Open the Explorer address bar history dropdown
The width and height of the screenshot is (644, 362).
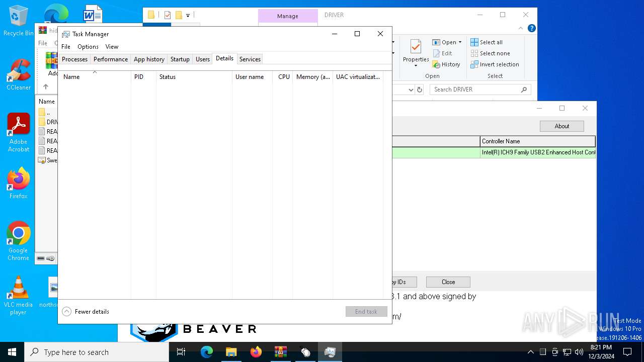[x=411, y=89]
